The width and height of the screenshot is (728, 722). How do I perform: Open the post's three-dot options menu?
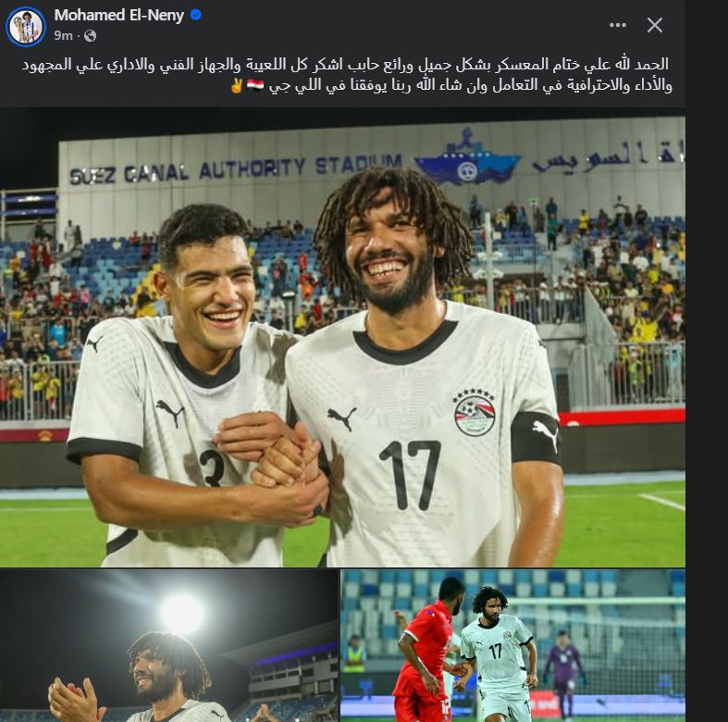(x=618, y=25)
